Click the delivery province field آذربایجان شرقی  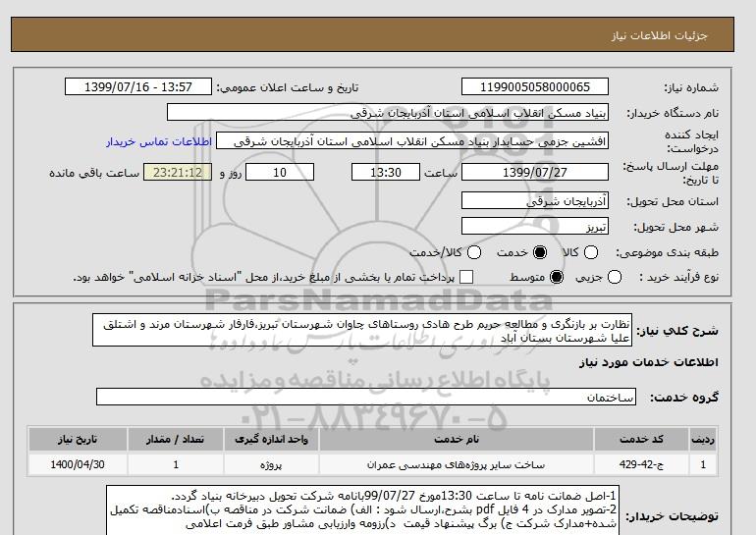(x=535, y=200)
